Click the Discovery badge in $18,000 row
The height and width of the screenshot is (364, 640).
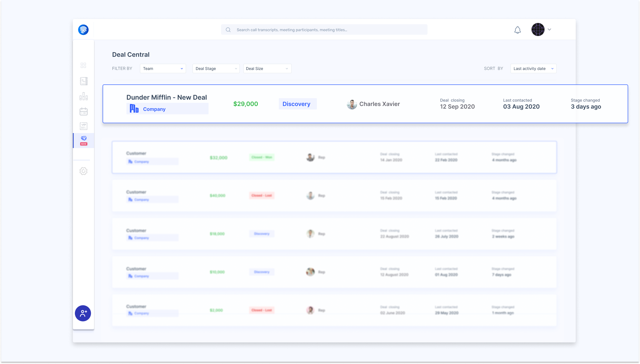262,234
